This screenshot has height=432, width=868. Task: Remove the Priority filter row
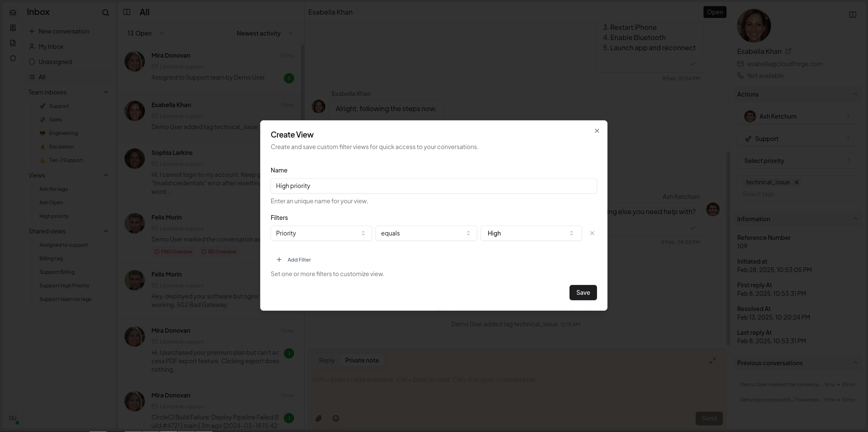point(592,233)
